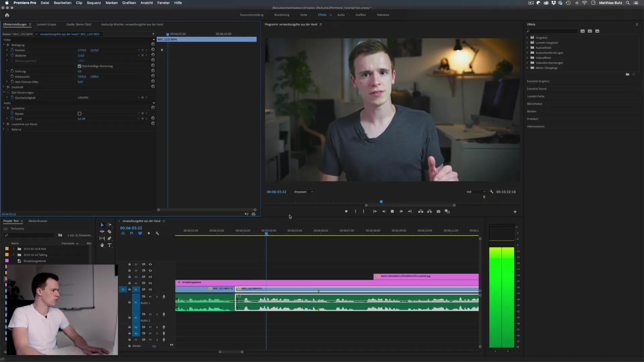
Task: Hide track V5 with eye icon
Action: [150, 264]
